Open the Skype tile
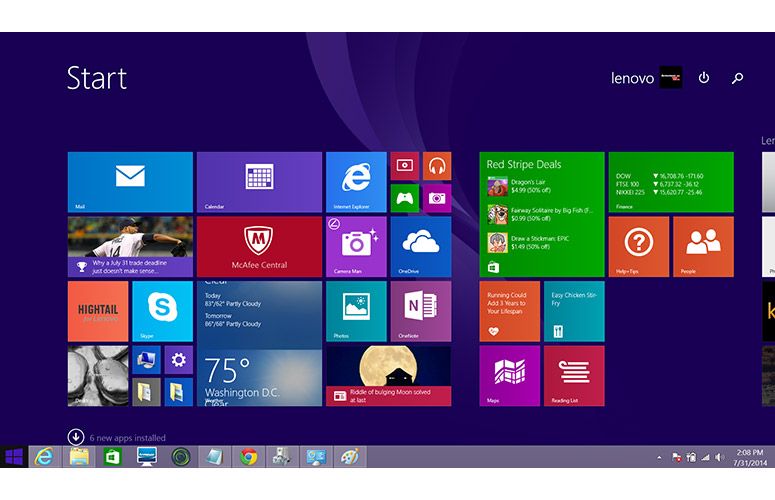775x500 pixels. pos(162,311)
